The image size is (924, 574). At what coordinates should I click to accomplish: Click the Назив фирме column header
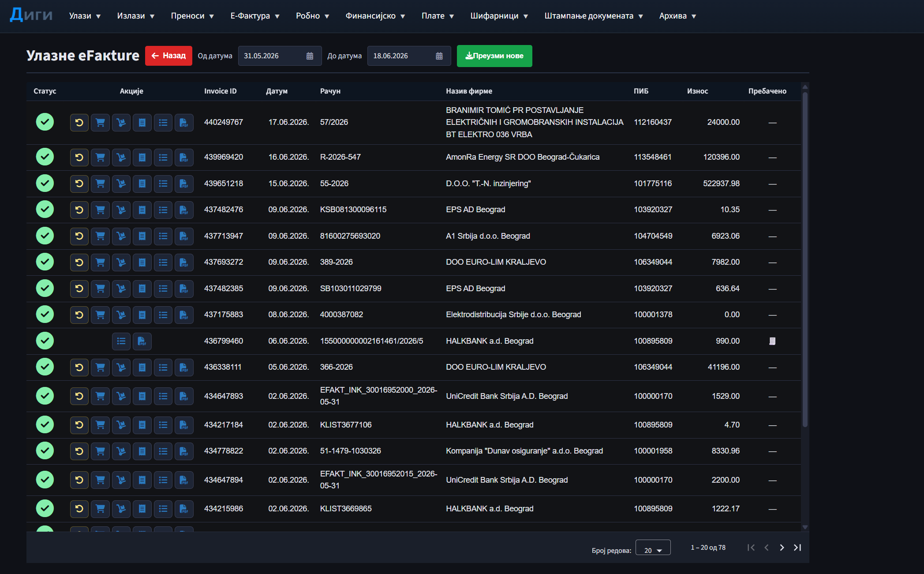pos(469,91)
